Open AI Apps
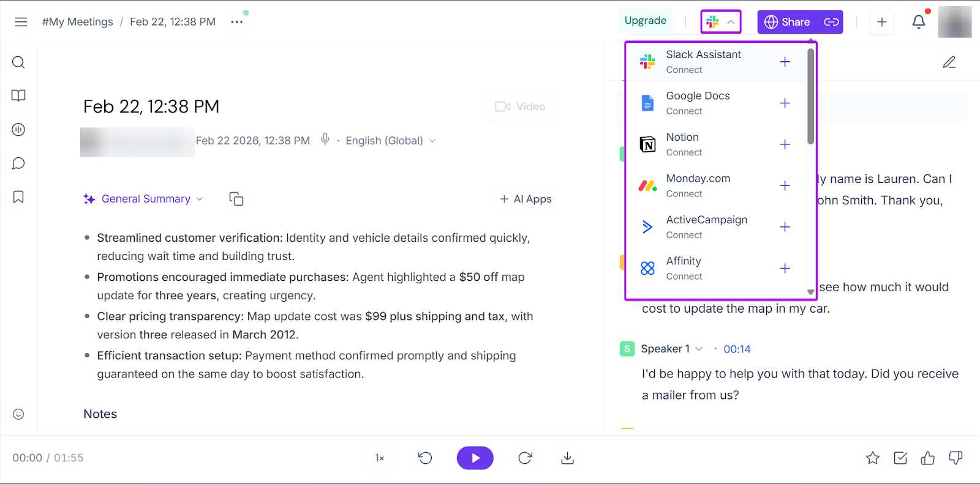The image size is (980, 484). 526,199
